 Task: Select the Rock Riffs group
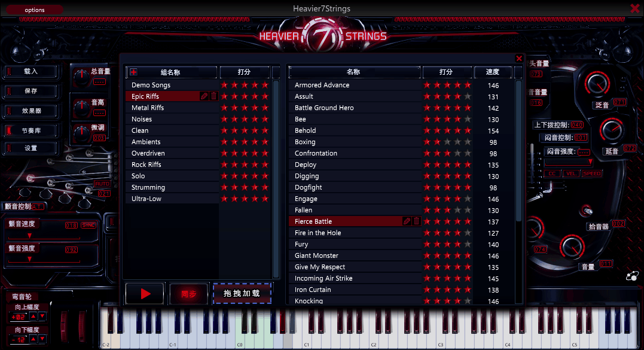172,165
